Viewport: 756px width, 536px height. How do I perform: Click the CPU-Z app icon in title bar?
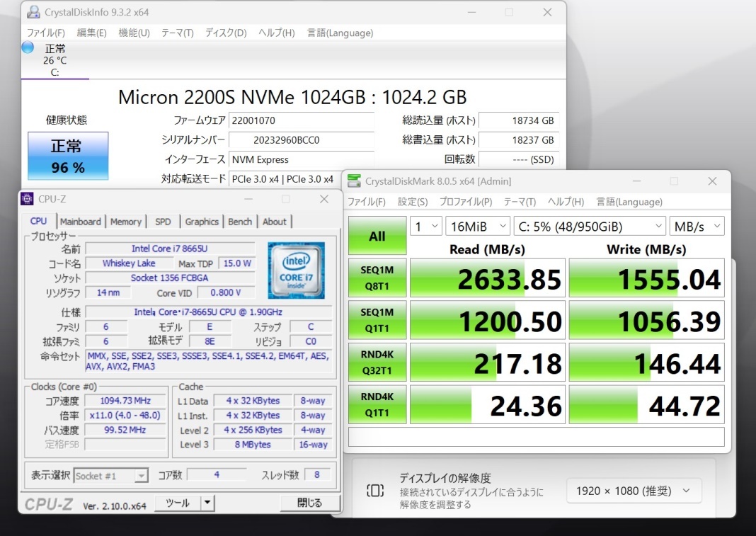point(27,199)
